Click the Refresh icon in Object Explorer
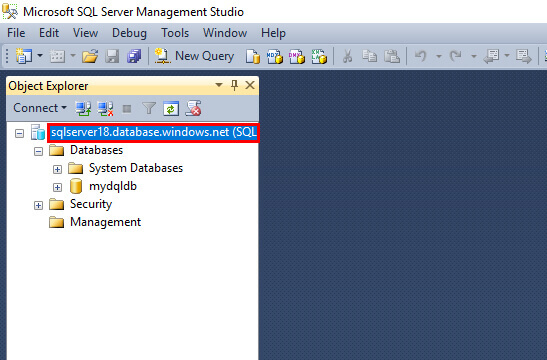The image size is (547, 360). [x=171, y=108]
